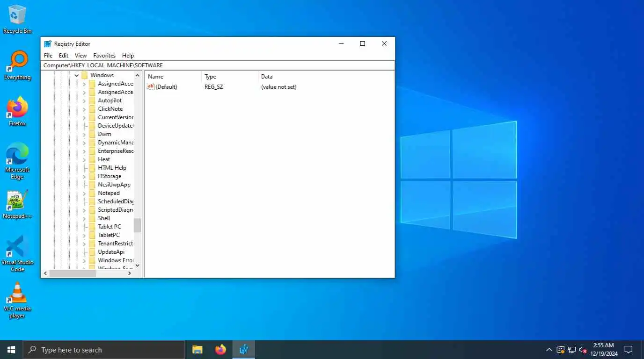Open the Help menu

pos(128,55)
